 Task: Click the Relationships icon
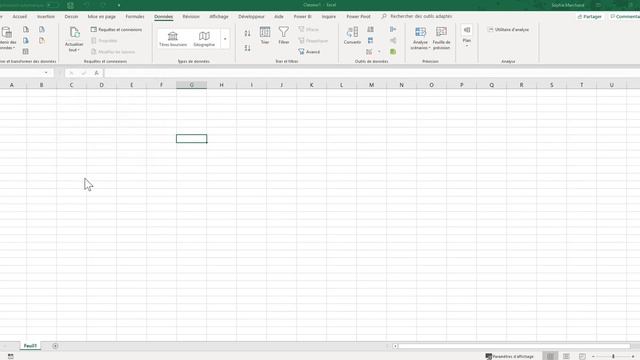click(393, 40)
